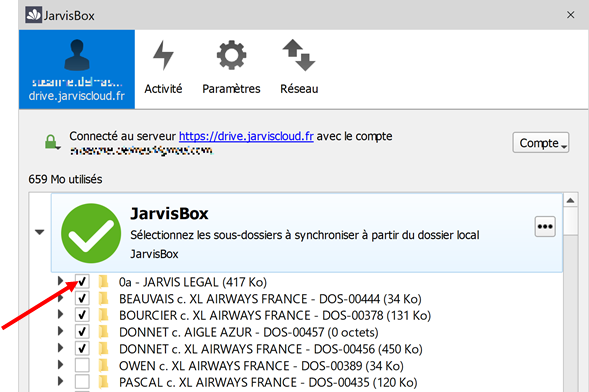Screen dimensions: 589x392
Task: Select DONNET c. XL AIRWAYS DOS-00456 item
Action: click(271, 349)
